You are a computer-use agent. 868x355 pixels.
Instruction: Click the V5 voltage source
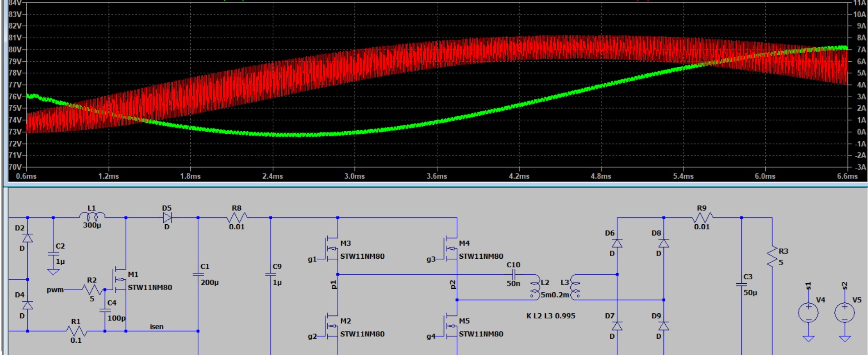pyautogui.click(x=844, y=313)
